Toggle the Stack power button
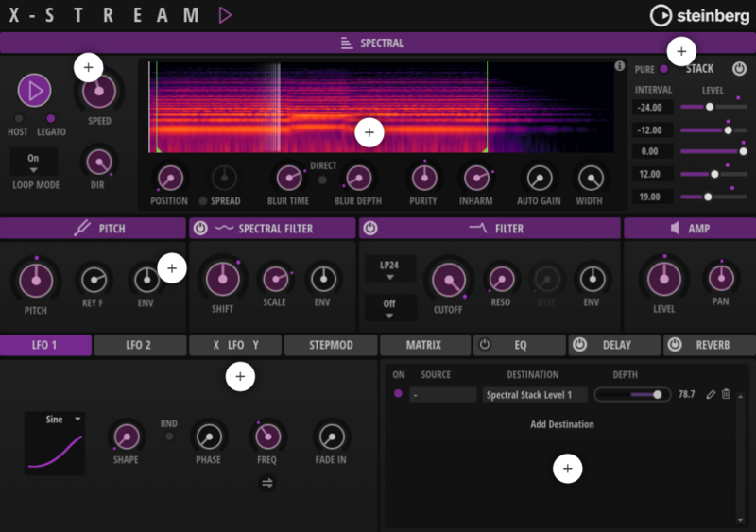This screenshot has width=756, height=532. 739,68
